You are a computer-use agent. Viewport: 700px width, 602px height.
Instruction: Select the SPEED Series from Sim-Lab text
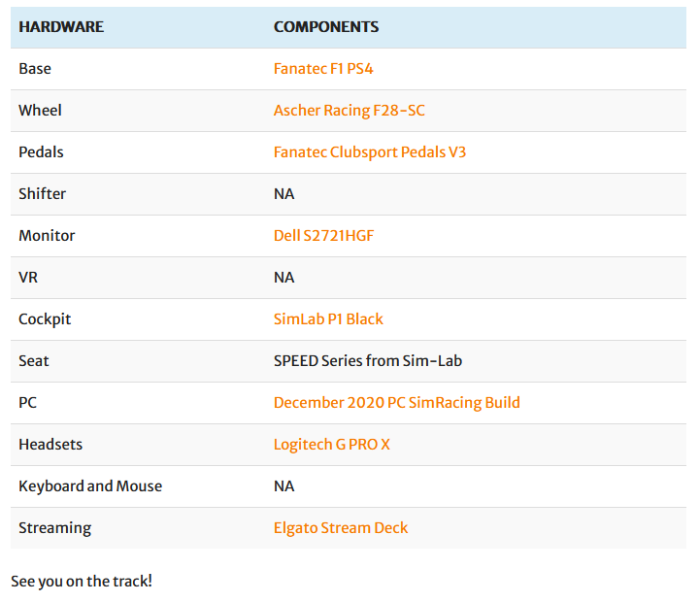tap(367, 361)
